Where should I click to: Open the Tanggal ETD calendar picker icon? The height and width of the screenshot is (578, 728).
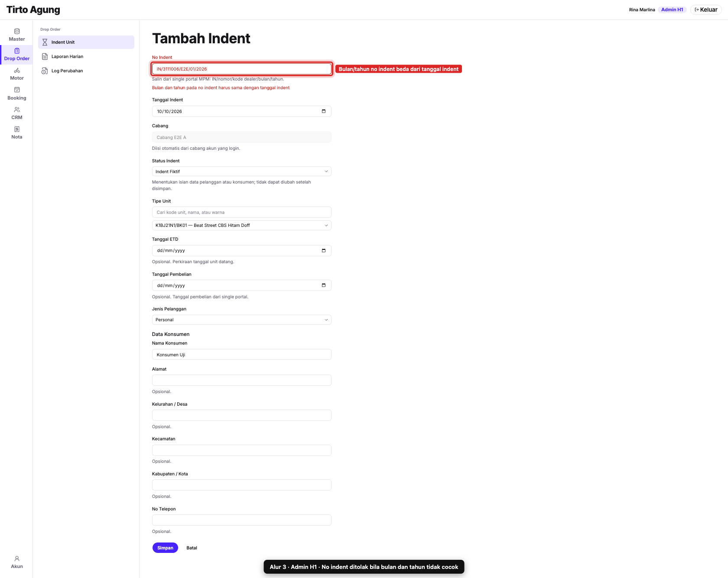pyautogui.click(x=324, y=251)
